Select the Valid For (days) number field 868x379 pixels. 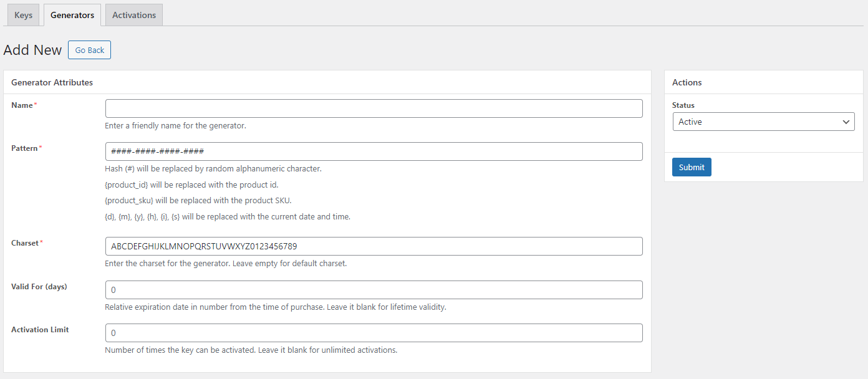click(374, 290)
